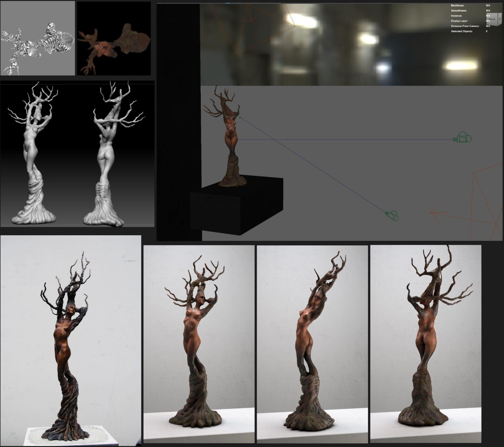
Task: Open the side-profile statue render
Action: (x=312, y=344)
